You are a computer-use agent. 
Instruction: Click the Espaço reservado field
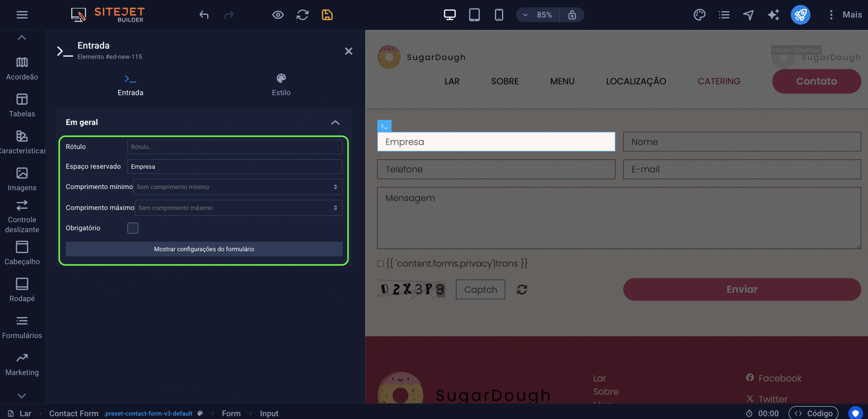pyautogui.click(x=235, y=167)
